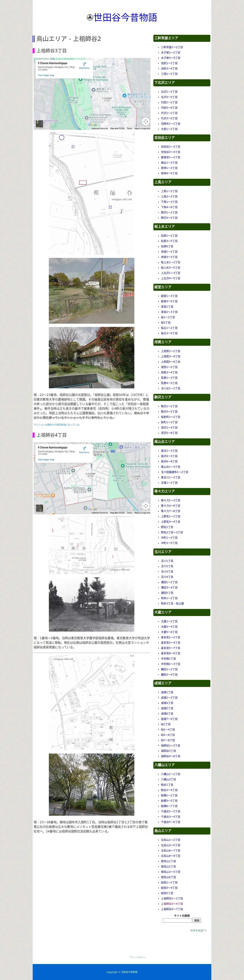Open sidebar link 大原1〜2丁目

[169, 129]
